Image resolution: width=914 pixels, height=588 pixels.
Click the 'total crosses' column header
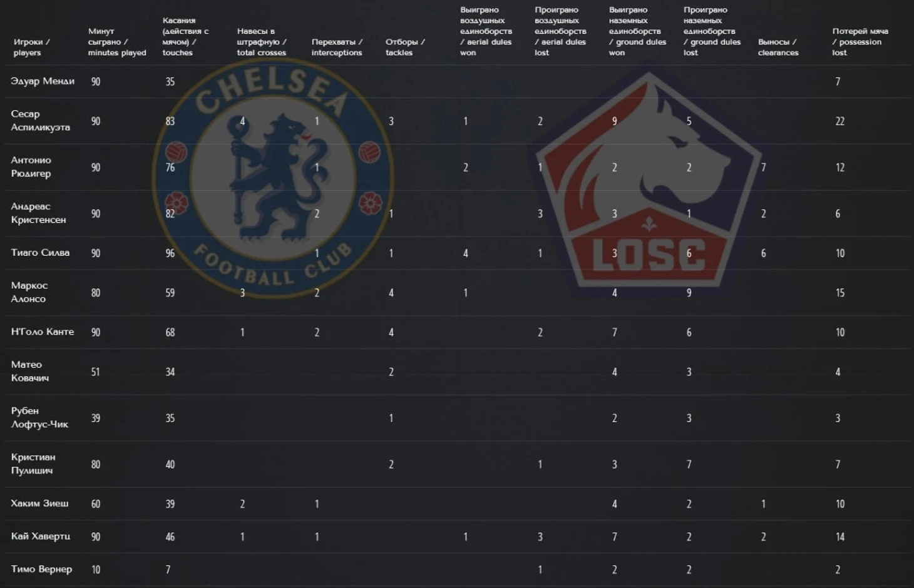(x=262, y=42)
